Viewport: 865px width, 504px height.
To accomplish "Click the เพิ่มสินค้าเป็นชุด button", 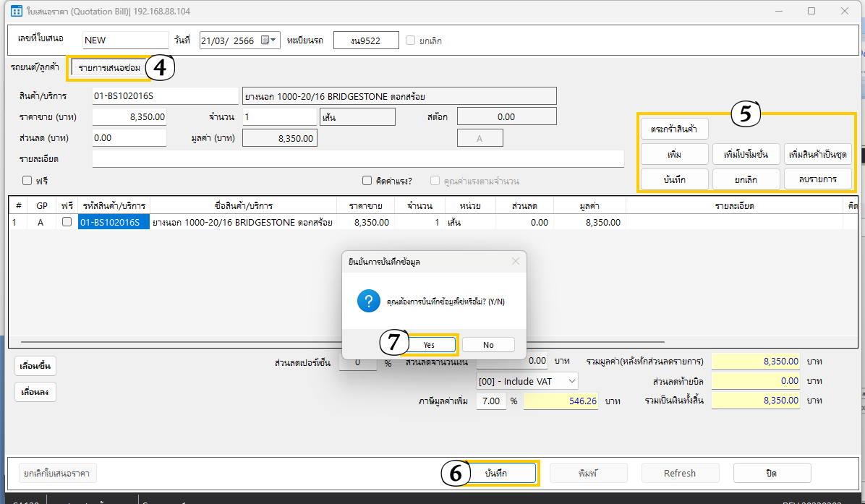I will pos(819,154).
